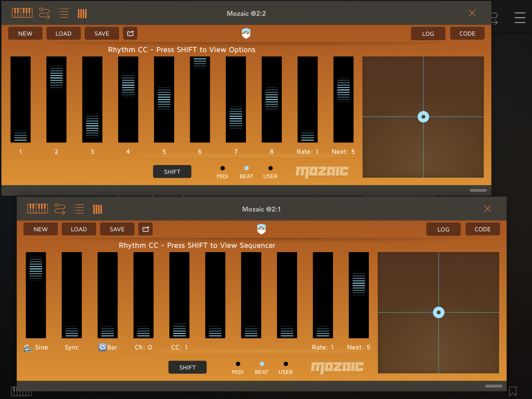Click the host app's bottom-left keyboard icon
532x399 pixels.
pyautogui.click(x=21, y=391)
